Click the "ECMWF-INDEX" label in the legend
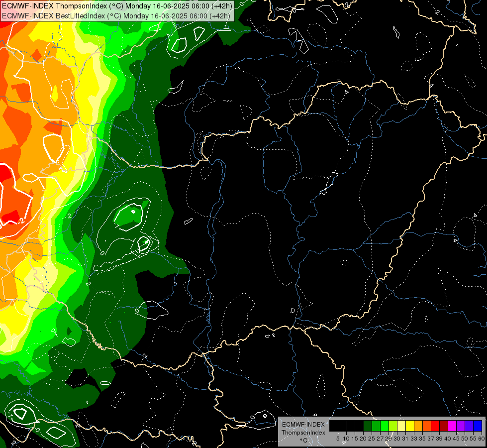487x448 pixels. point(303,425)
